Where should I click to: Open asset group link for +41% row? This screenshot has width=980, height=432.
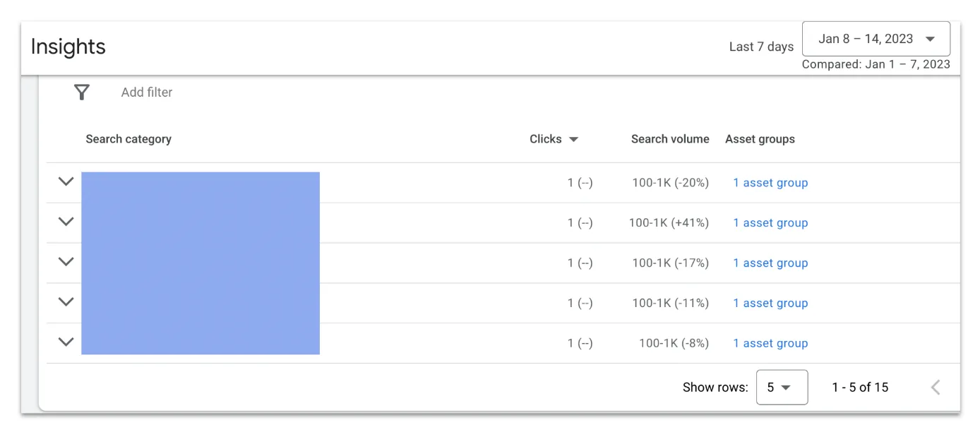[770, 223]
